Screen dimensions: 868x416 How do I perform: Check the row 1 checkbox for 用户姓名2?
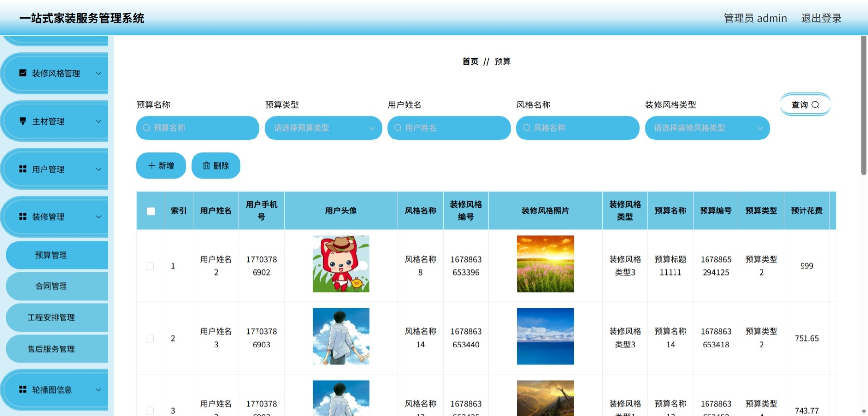point(150,266)
